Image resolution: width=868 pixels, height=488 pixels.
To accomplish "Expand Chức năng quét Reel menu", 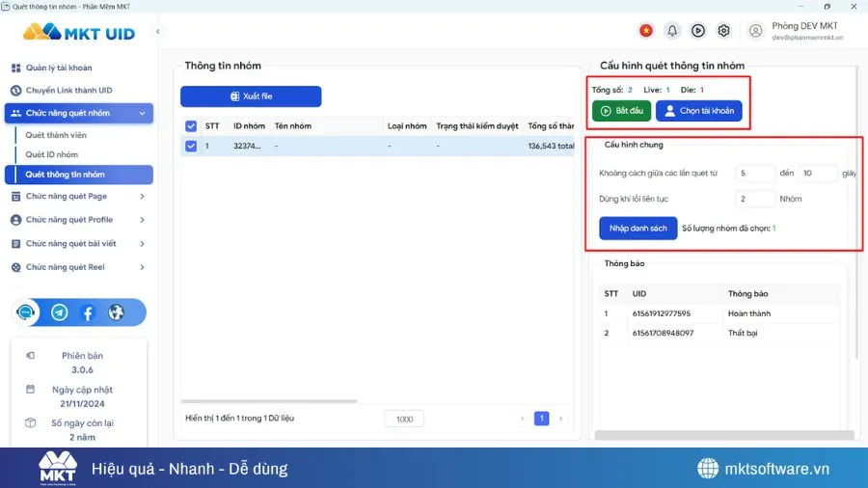I will (x=79, y=267).
